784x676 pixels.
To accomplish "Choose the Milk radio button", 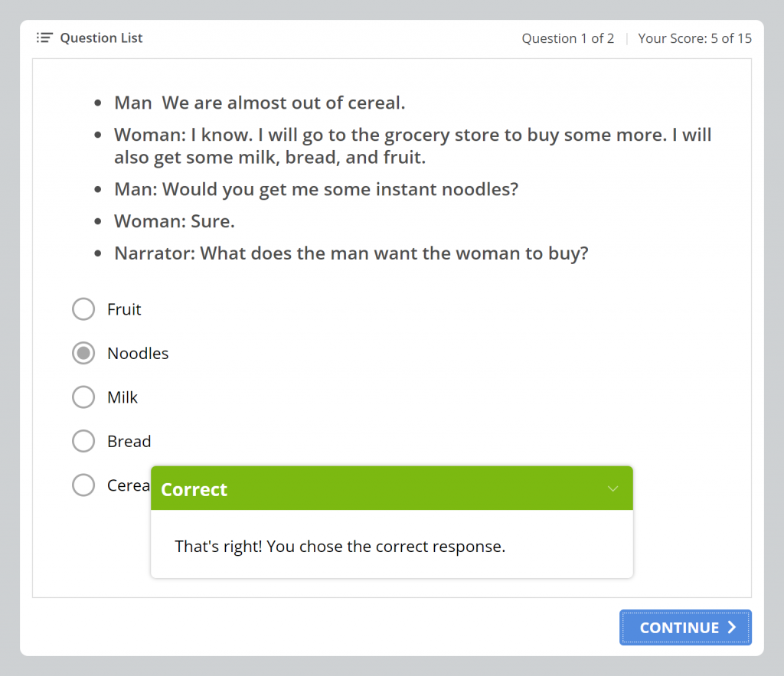I will click(x=83, y=397).
